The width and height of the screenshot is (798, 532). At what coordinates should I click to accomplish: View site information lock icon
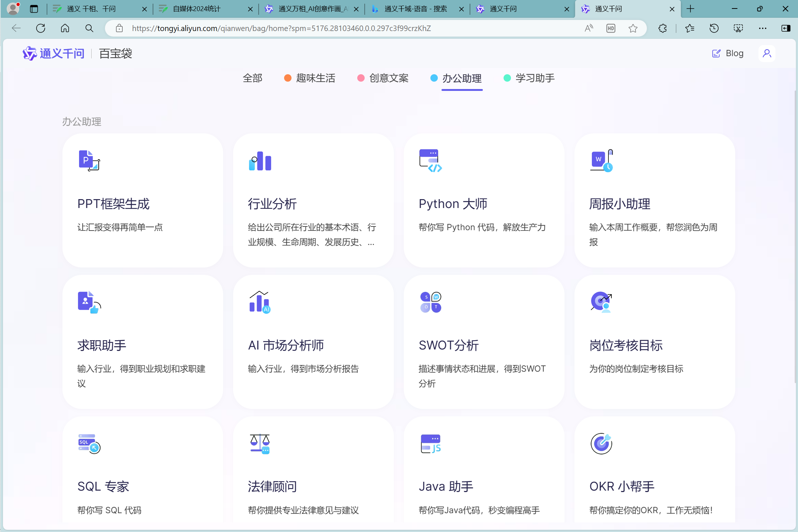pos(119,28)
